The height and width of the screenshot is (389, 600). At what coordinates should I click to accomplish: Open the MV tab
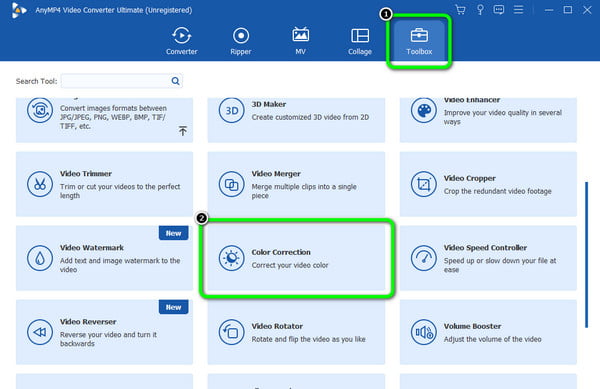(300, 41)
